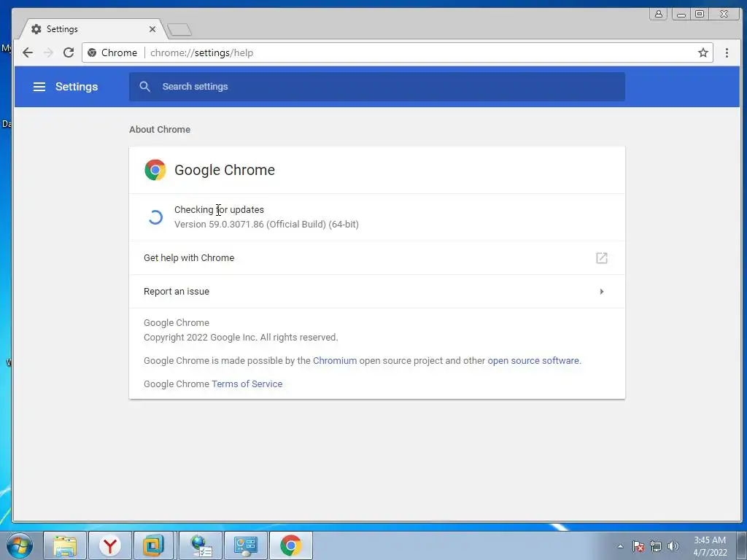Click the gear icon on the Settings tab
747x560 pixels.
click(x=36, y=29)
